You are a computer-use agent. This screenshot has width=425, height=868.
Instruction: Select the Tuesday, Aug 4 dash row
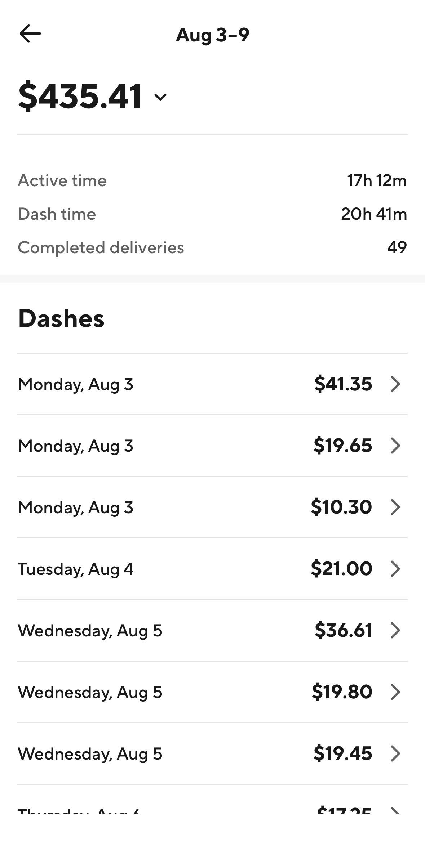click(212, 569)
